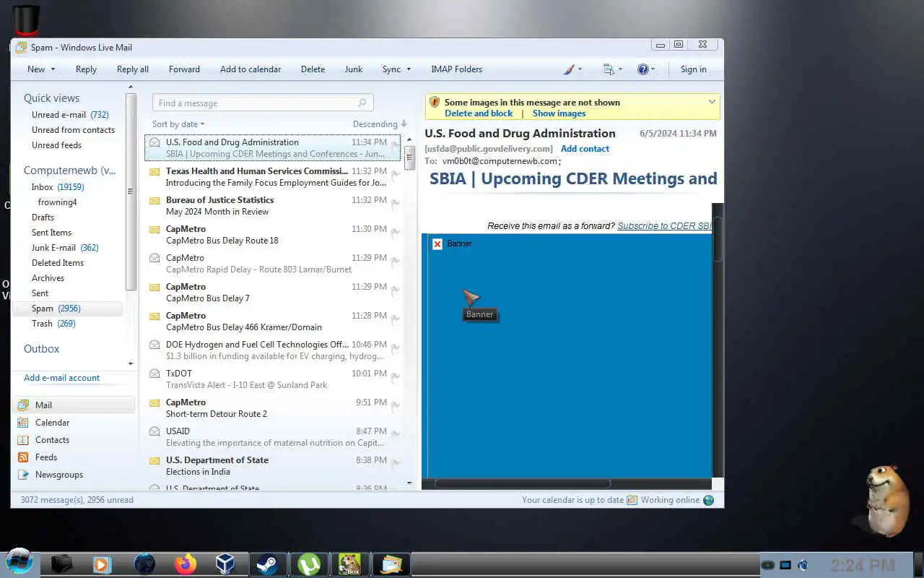Click the Mail envelope icon in shortcuts pane

pyautogui.click(x=24, y=405)
